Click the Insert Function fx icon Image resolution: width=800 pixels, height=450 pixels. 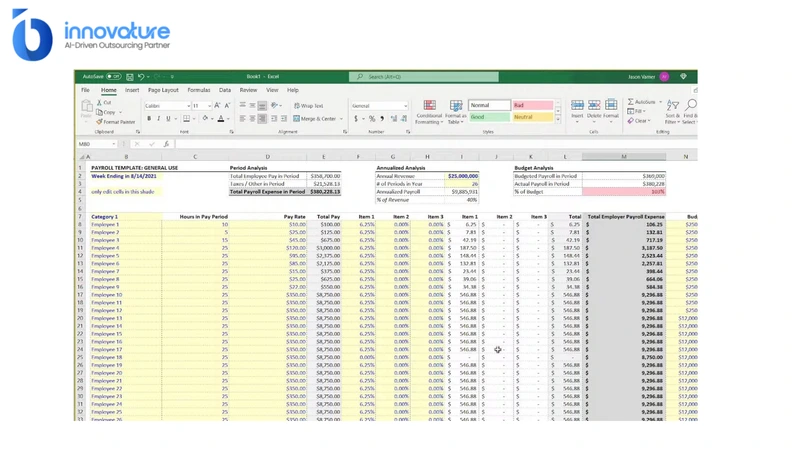pyautogui.click(x=166, y=144)
